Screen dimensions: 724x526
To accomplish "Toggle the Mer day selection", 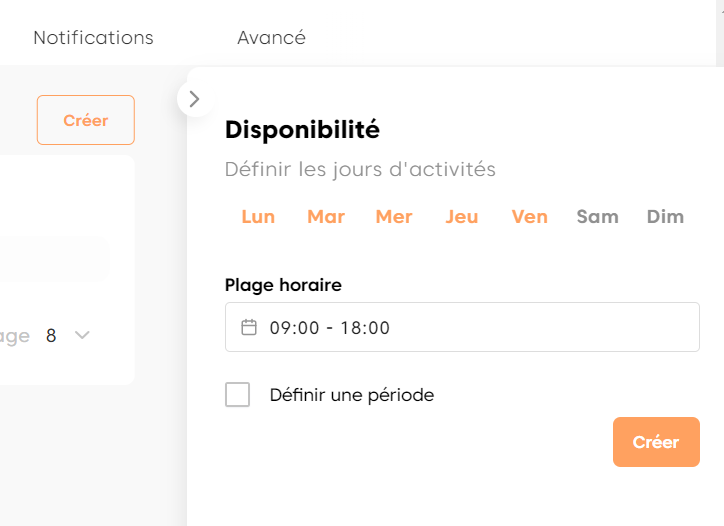I will (x=394, y=217).
